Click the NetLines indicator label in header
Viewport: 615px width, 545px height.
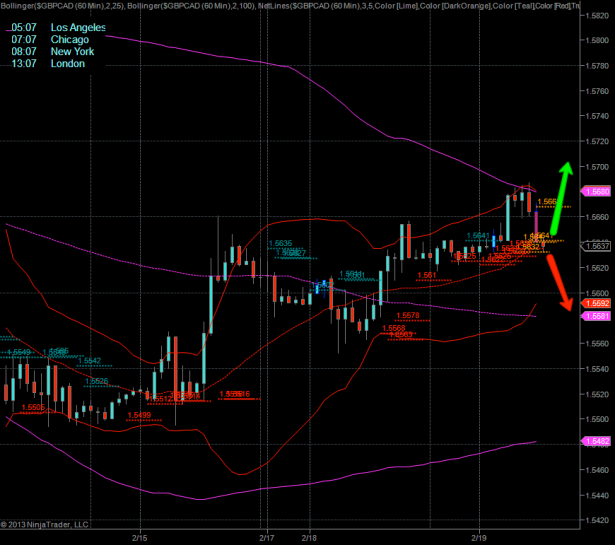click(x=300, y=6)
